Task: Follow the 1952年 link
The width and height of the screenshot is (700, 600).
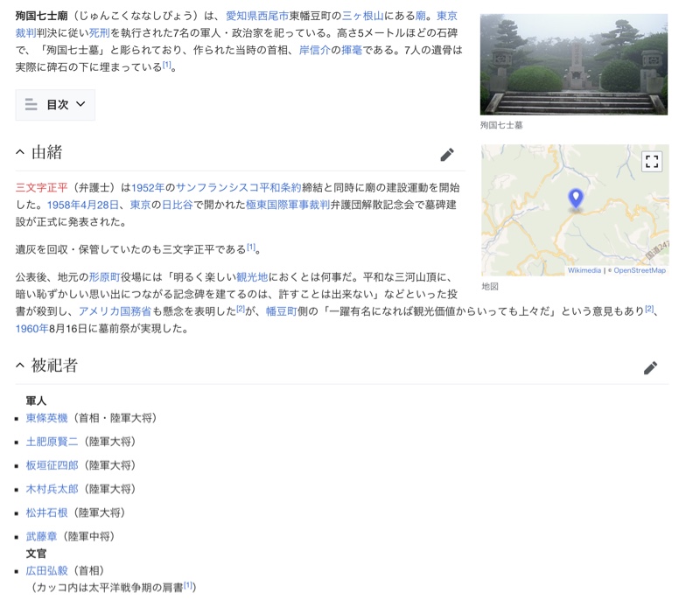Action: pos(148,187)
